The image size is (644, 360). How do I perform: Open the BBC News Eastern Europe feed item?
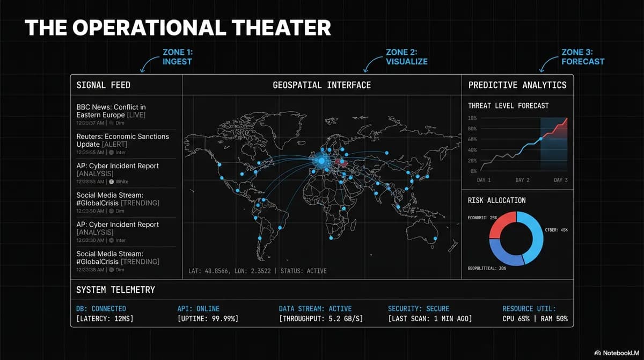(x=111, y=111)
